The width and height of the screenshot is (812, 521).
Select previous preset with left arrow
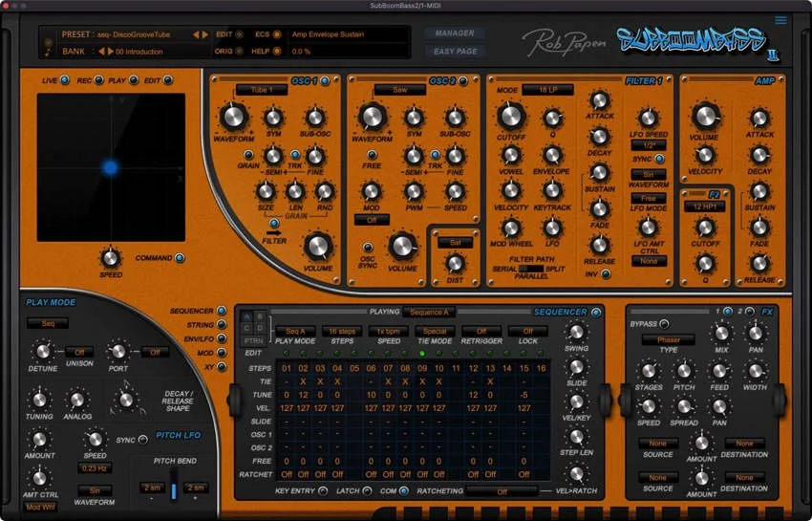point(196,34)
